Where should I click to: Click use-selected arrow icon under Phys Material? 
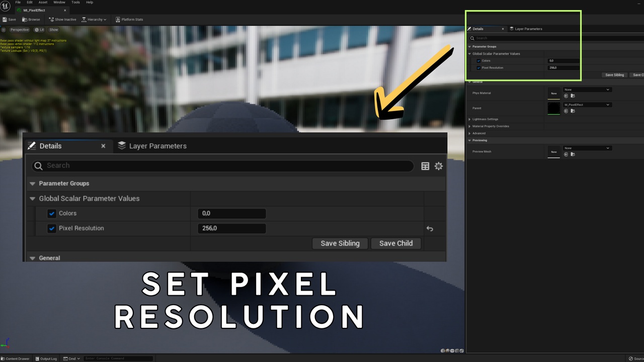click(x=566, y=96)
